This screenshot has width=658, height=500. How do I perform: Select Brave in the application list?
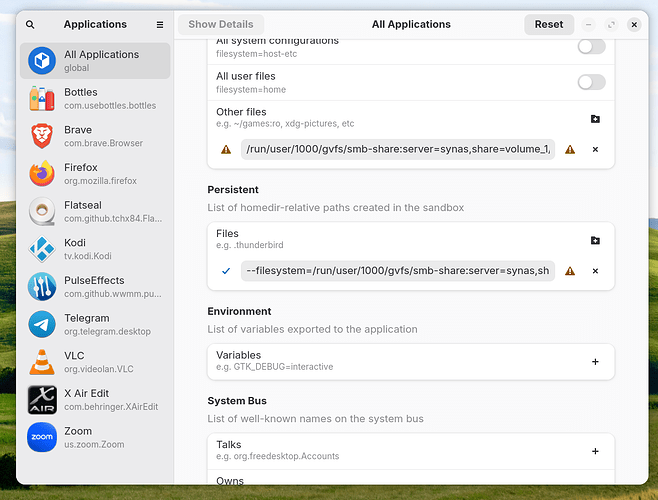[x=96, y=136]
